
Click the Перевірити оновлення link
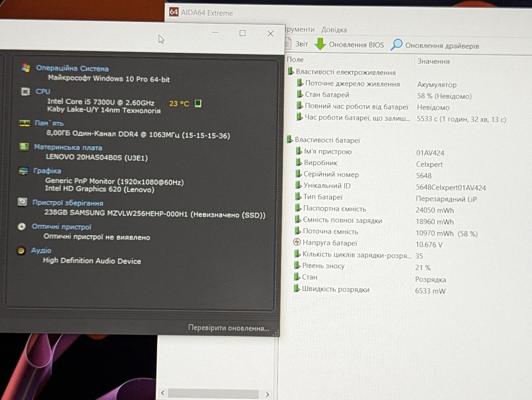tap(229, 328)
